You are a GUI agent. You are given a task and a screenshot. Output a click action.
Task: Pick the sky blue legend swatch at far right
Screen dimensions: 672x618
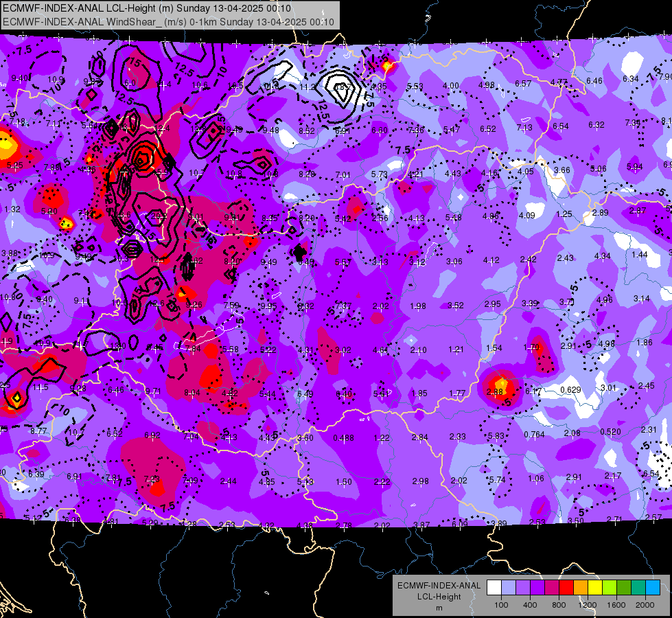pos(653,588)
